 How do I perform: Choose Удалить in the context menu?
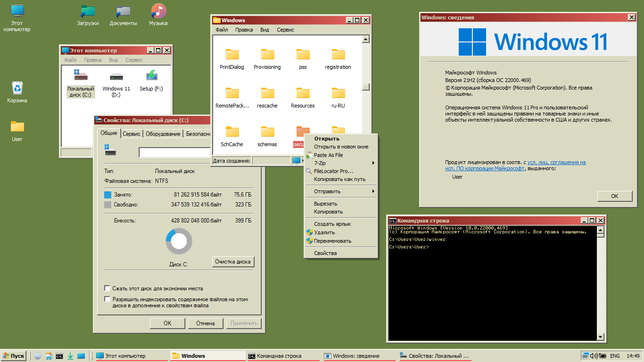coord(341,232)
